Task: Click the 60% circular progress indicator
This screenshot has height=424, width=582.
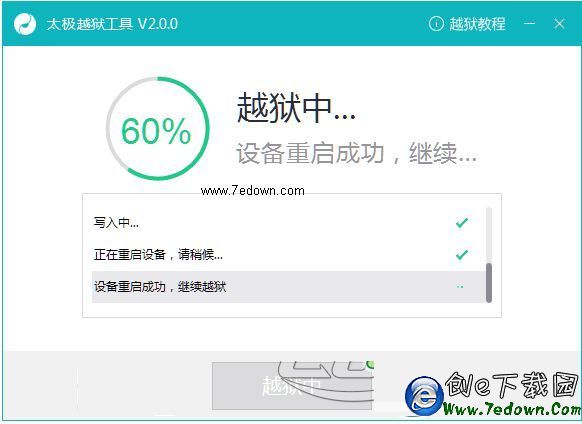Action: click(157, 129)
